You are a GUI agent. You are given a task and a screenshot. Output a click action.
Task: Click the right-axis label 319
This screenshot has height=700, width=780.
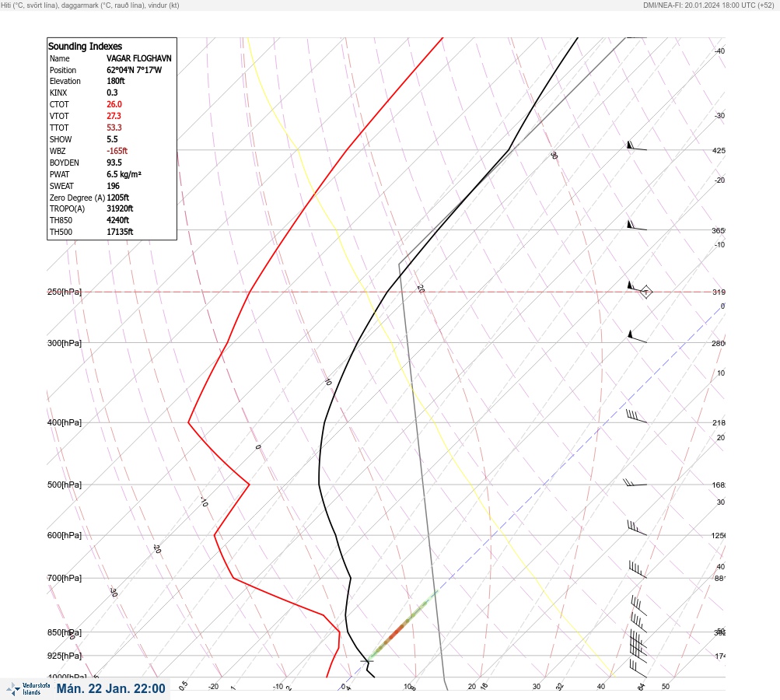click(719, 292)
